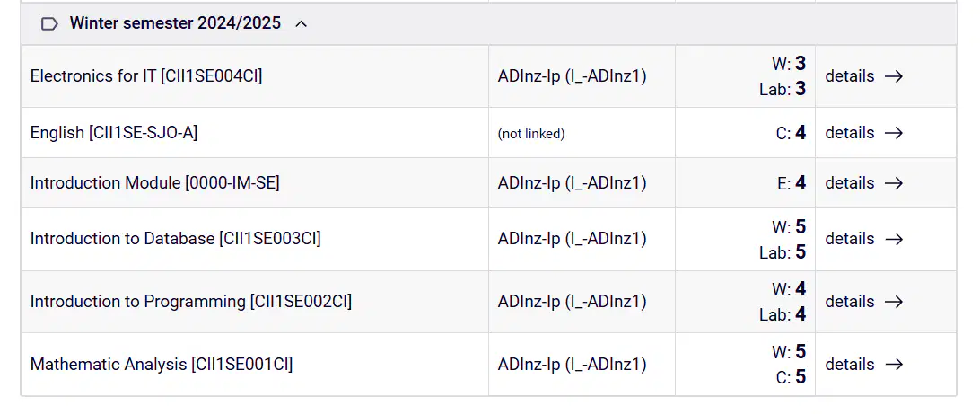Collapse Winter semester 2024/2025 section chevron

(x=302, y=23)
